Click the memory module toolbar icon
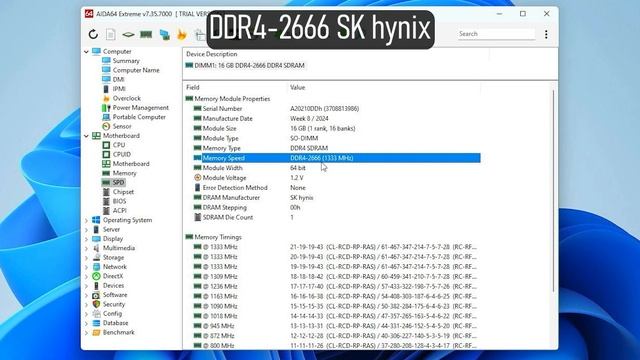The height and width of the screenshot is (360, 640). [x=146, y=34]
